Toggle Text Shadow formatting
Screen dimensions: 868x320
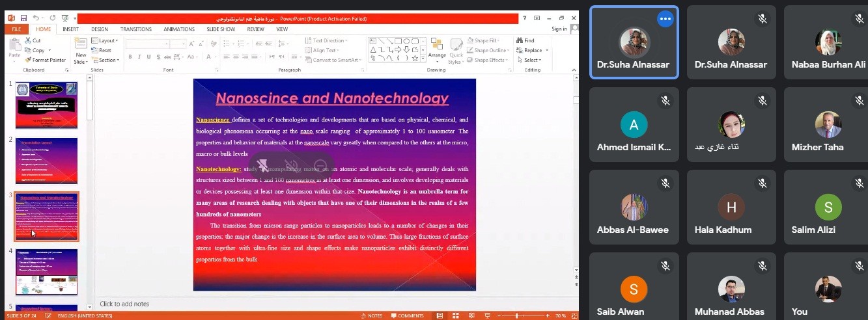coord(158,57)
